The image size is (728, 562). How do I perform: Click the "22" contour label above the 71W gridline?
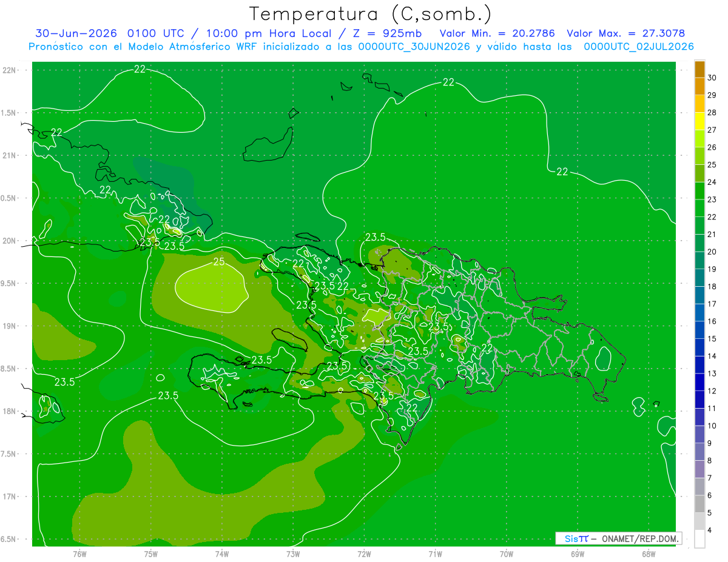pos(448,82)
